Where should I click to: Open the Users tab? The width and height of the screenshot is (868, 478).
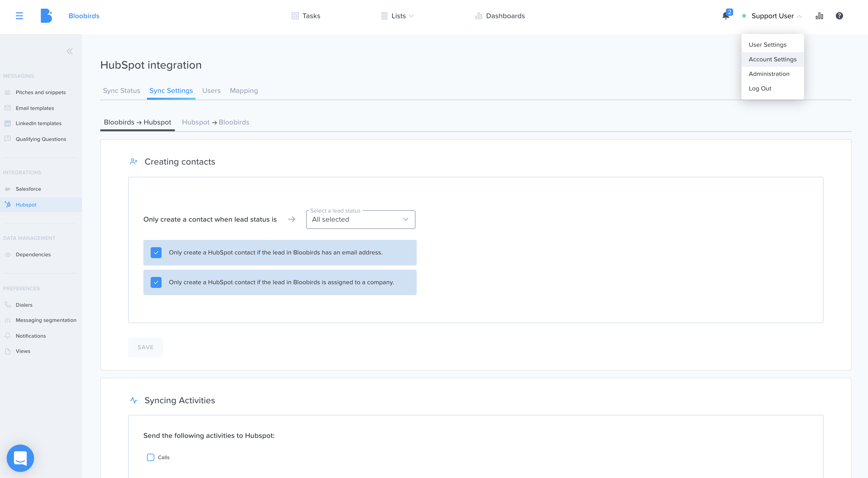pyautogui.click(x=211, y=90)
